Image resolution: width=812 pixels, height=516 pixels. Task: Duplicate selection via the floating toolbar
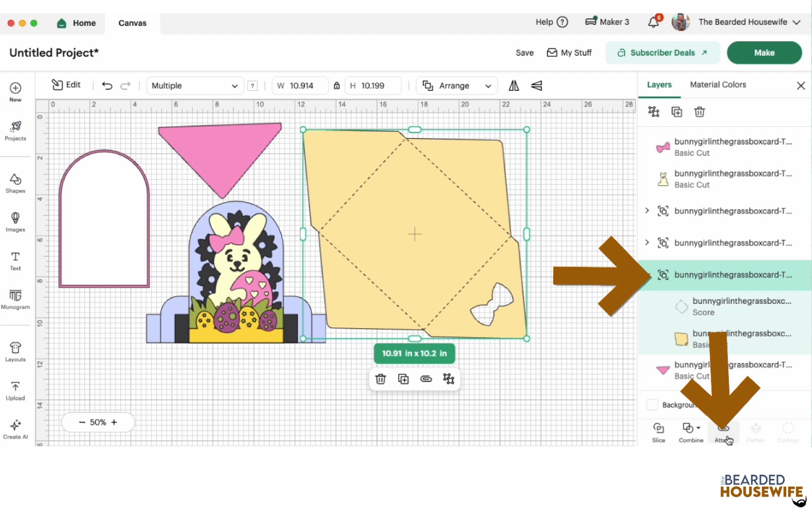click(403, 379)
